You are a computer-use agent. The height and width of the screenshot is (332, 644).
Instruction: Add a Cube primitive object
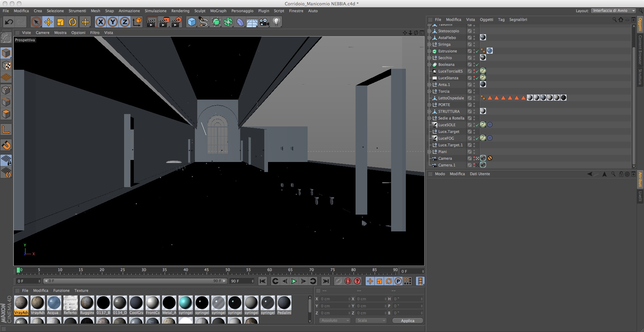[192, 22]
